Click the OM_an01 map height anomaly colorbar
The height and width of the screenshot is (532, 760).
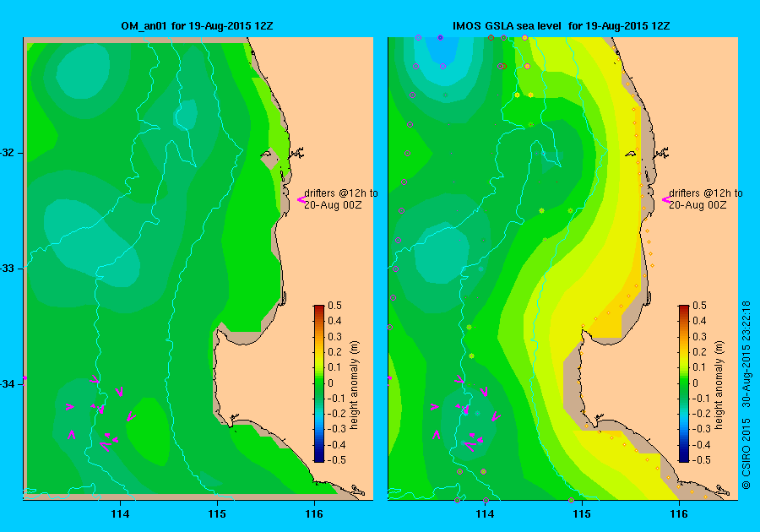(319, 383)
